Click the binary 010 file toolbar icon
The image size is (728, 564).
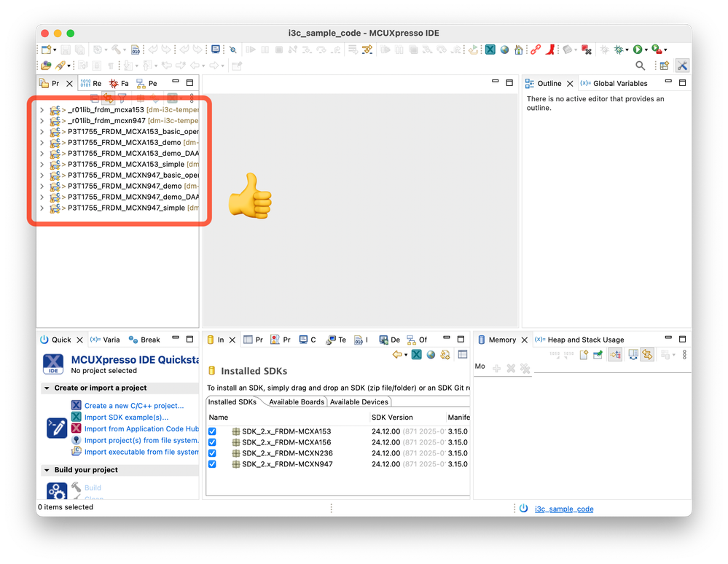[136, 50]
